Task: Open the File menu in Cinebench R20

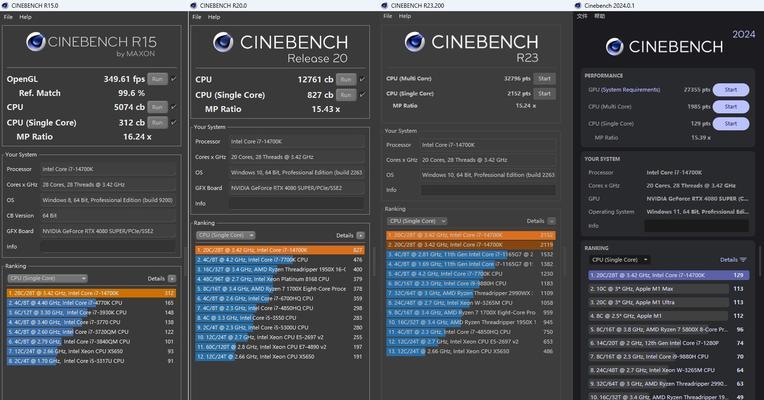Action: [197, 17]
